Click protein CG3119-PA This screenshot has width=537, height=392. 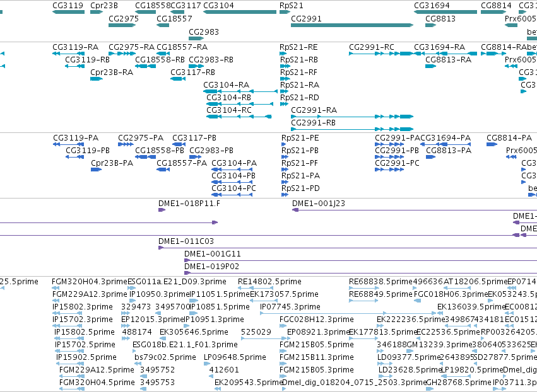[x=69, y=144]
